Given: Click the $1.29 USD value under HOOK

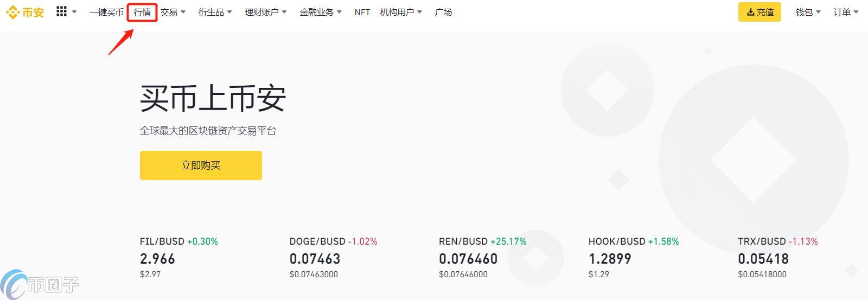Looking at the screenshot, I should 599,275.
